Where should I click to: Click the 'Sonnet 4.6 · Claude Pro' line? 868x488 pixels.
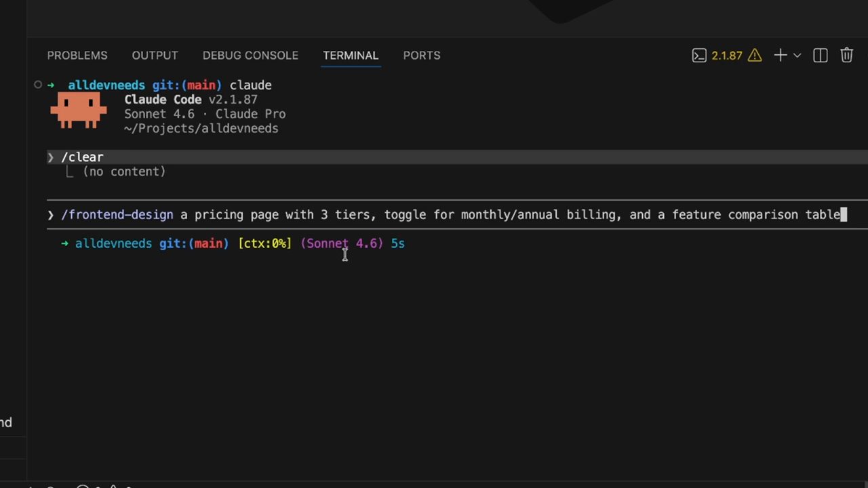click(205, 114)
